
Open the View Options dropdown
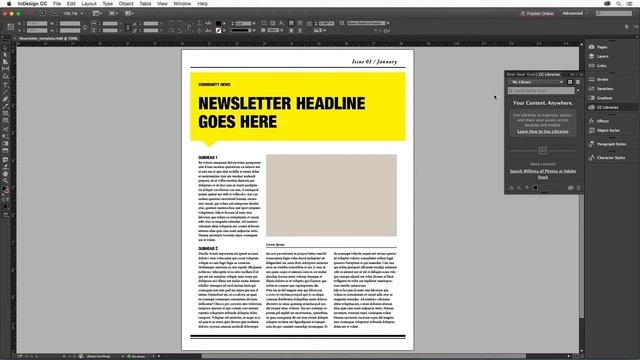pyautogui.click(x=97, y=13)
